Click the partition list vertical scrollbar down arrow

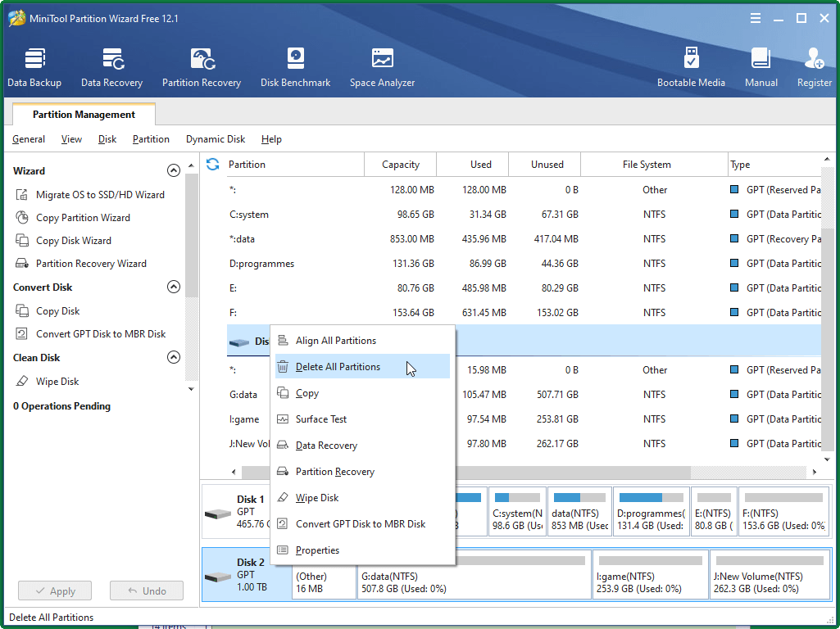point(827,459)
